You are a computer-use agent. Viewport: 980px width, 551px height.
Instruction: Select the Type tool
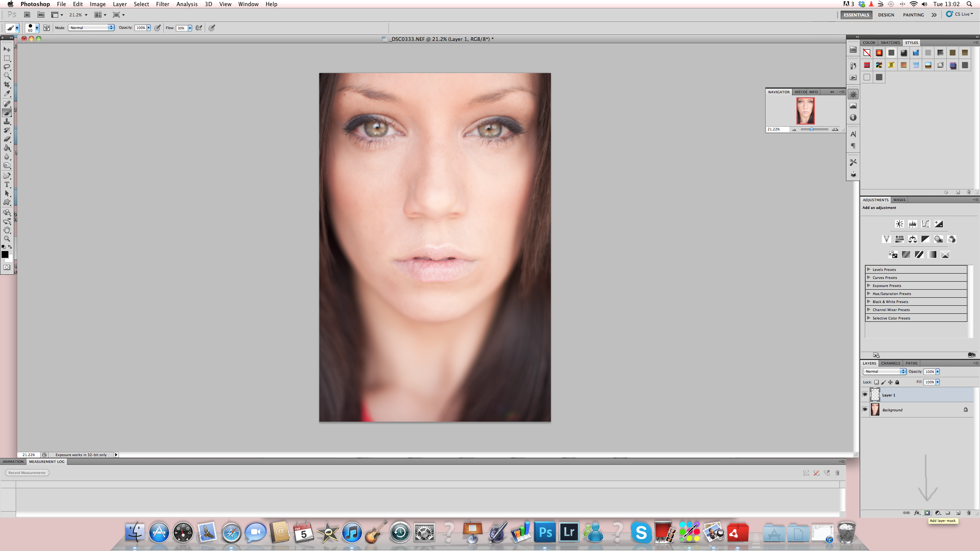(x=7, y=184)
